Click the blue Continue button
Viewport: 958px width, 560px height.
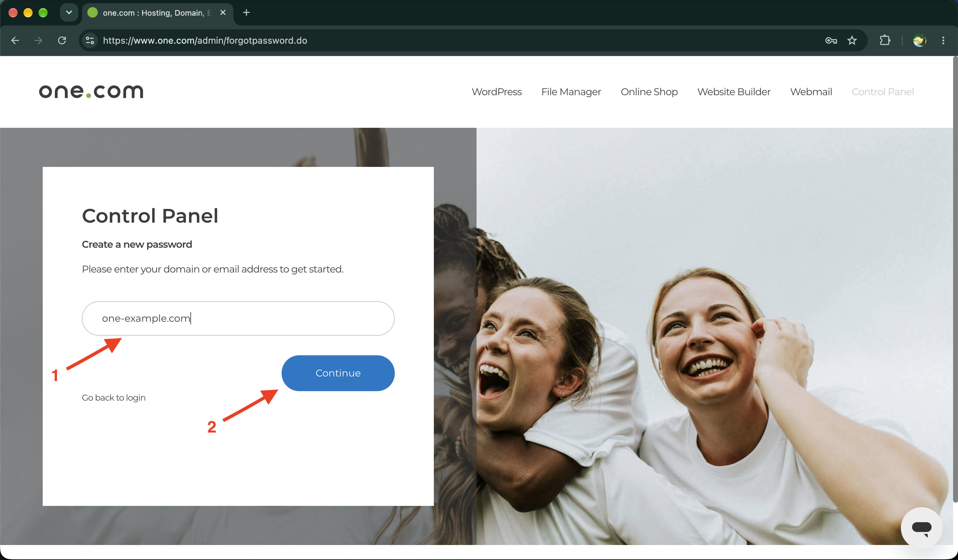pos(338,373)
